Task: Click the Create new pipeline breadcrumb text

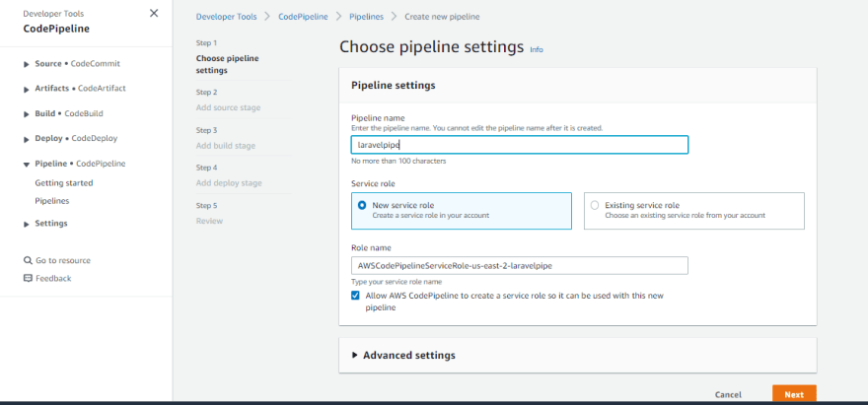Action: 442,17
